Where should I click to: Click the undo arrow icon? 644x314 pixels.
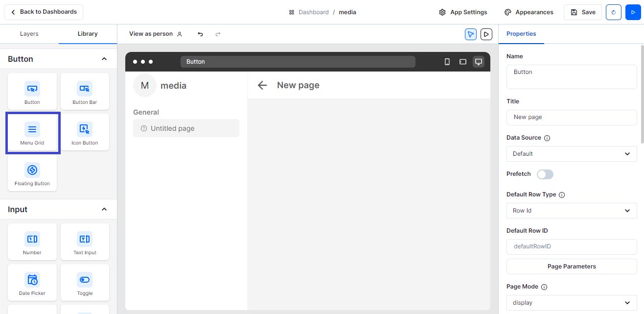tap(200, 34)
